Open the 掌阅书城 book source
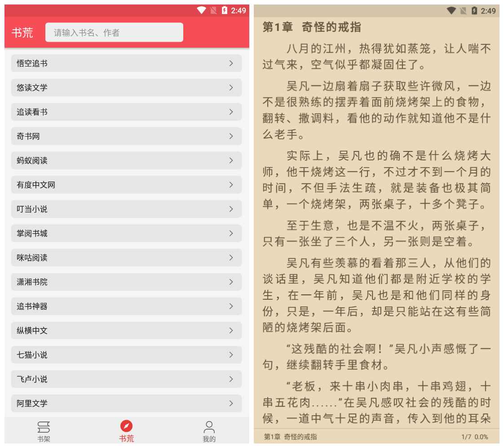The width and height of the screenshot is (504, 448). point(126,233)
